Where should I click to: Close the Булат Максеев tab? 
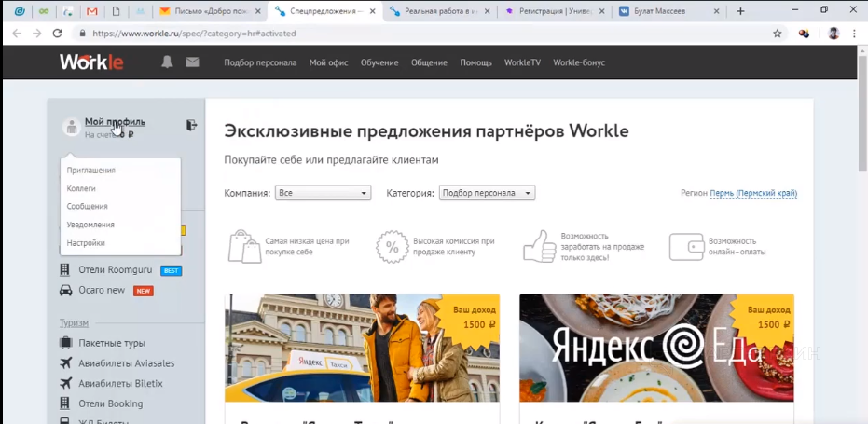[x=716, y=11]
